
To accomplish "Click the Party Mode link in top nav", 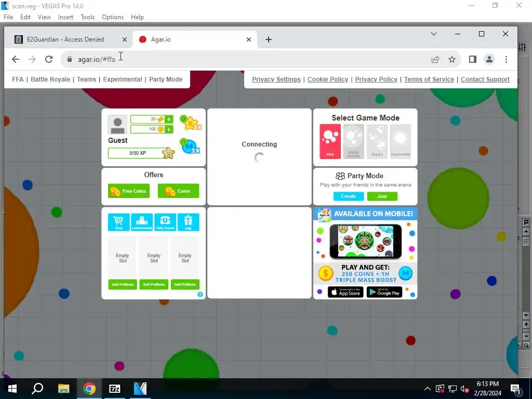I will click(166, 79).
